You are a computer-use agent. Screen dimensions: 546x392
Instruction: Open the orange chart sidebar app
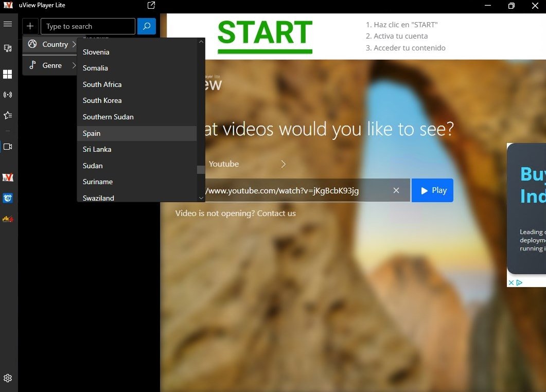[8, 219]
